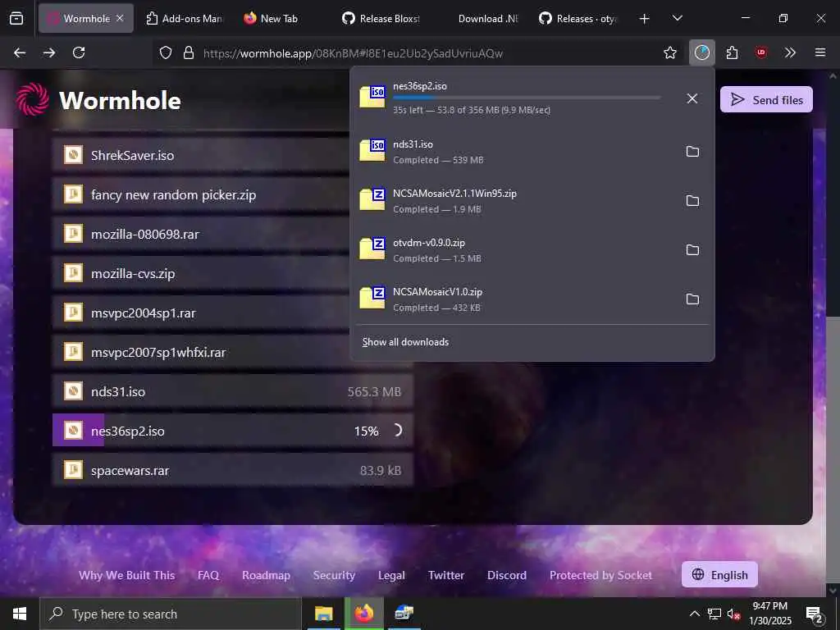Click the 15% progress on nes36sp2.iso row
Image resolution: width=840 pixels, height=630 pixels.
367,431
